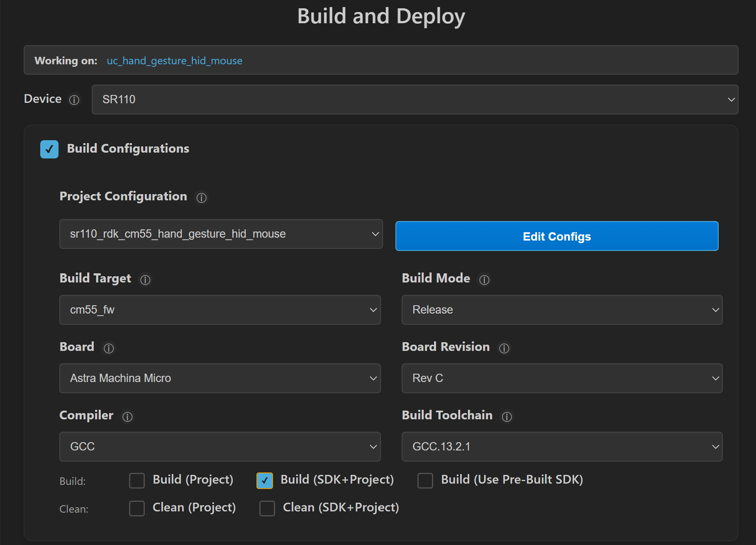Click the Compiler info icon
Image resolution: width=756 pixels, height=545 pixels.
click(x=127, y=417)
